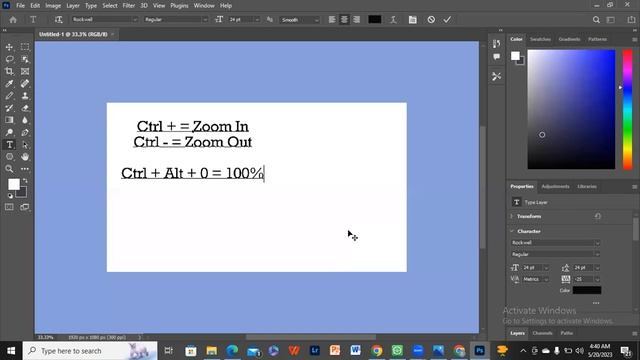Select the Gradient tool
This screenshot has height=360, width=640.
pyautogui.click(x=9, y=120)
